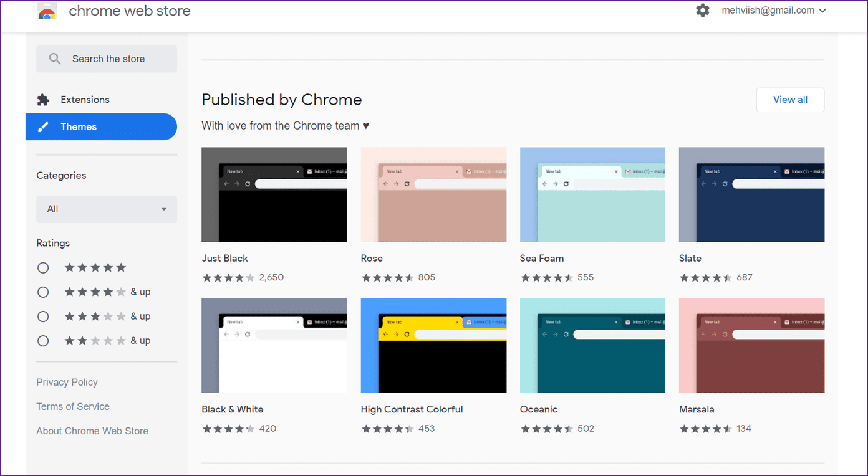
Task: Click the search magnifier icon
Action: tap(55, 59)
